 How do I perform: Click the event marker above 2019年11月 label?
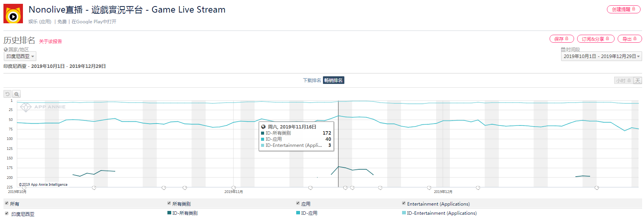click(234, 188)
